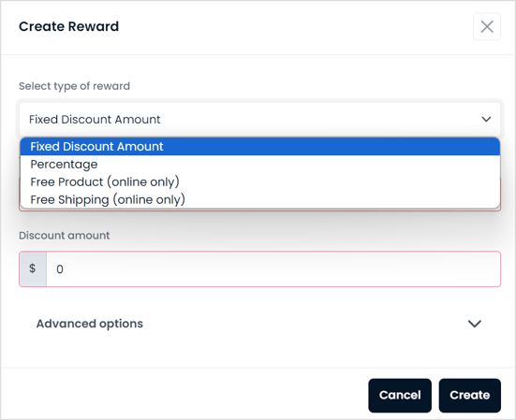Click the Create Reward dialog title
516x420 pixels.
coord(68,26)
